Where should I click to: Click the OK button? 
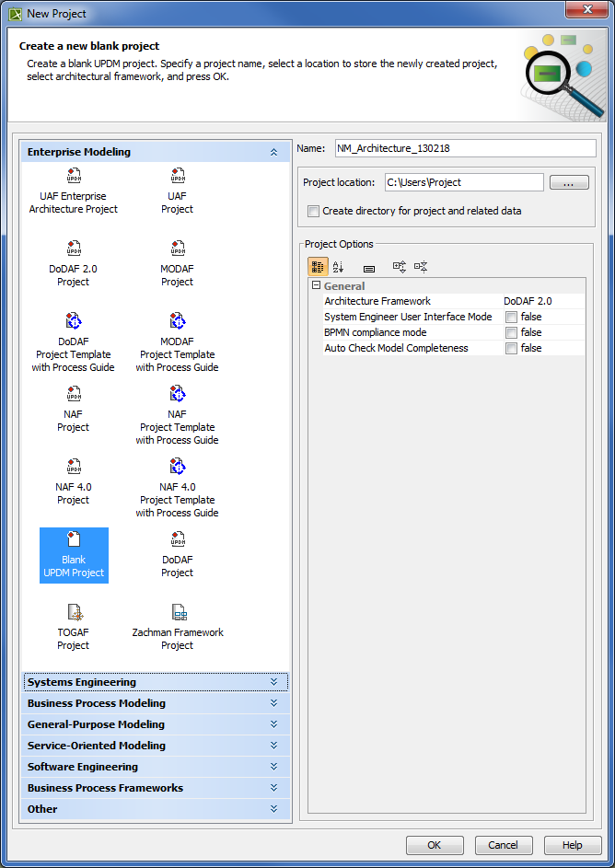pos(435,845)
